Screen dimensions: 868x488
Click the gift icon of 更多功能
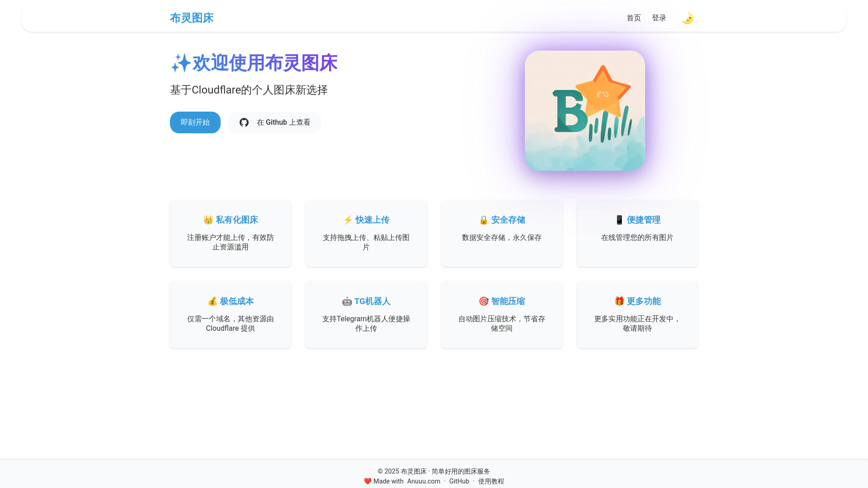tap(619, 301)
